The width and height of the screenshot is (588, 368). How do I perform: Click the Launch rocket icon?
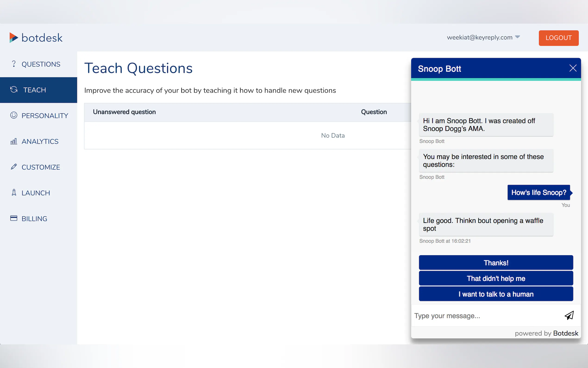pyautogui.click(x=14, y=193)
